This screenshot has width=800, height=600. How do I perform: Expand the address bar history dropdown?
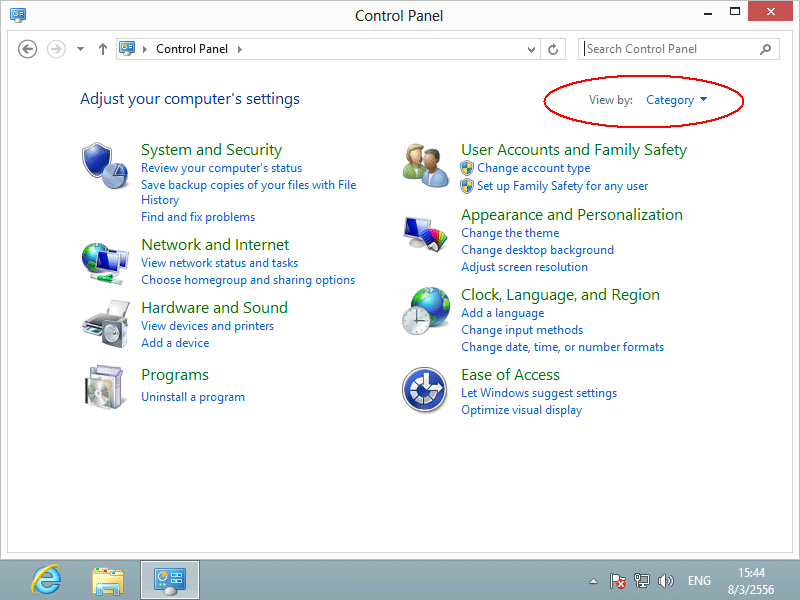click(x=531, y=49)
